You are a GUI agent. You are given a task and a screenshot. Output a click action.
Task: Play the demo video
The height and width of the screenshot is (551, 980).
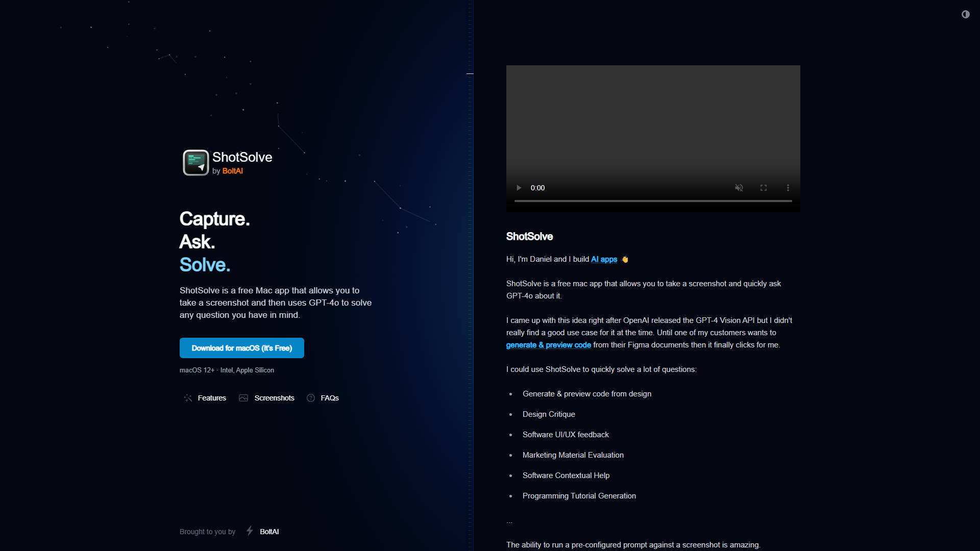(519, 188)
